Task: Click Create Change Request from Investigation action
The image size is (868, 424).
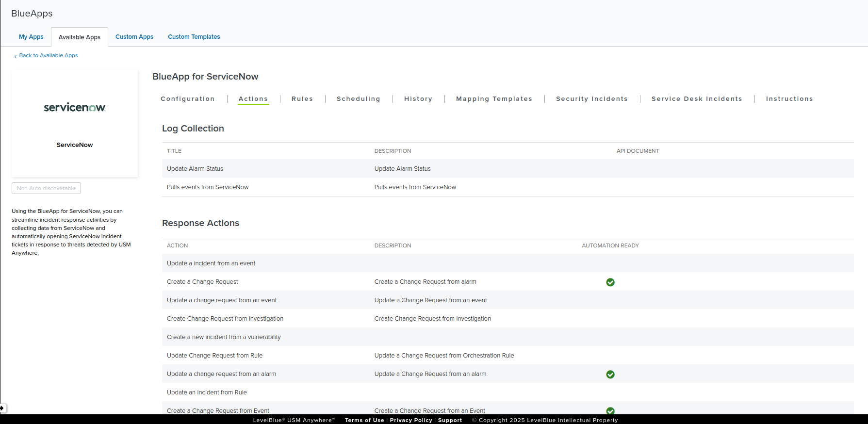Action: point(225,319)
